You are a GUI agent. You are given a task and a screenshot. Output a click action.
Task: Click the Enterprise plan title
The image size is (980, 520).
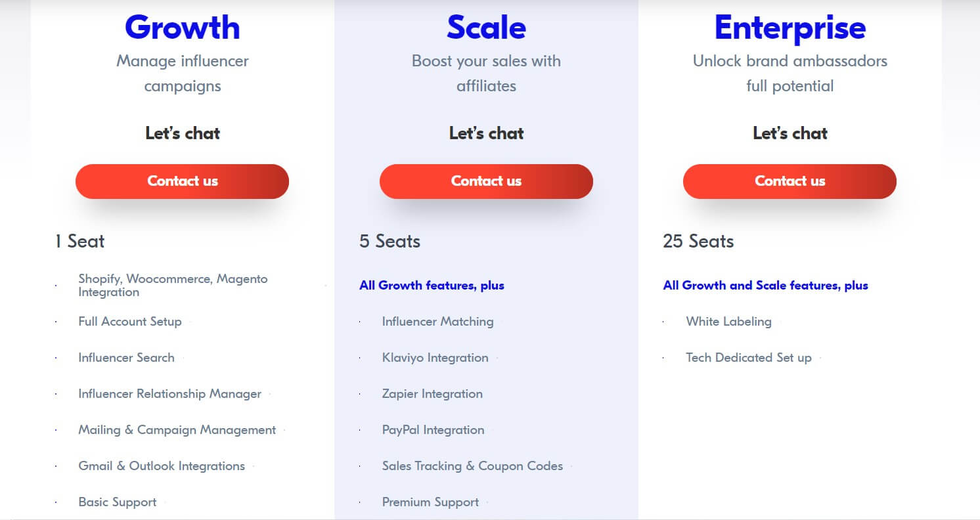[x=790, y=28]
